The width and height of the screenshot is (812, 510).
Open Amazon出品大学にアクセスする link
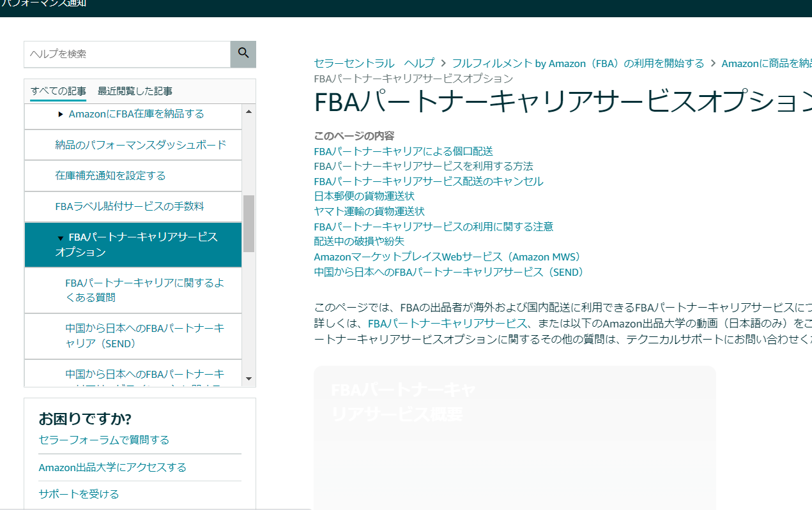pyautogui.click(x=112, y=467)
